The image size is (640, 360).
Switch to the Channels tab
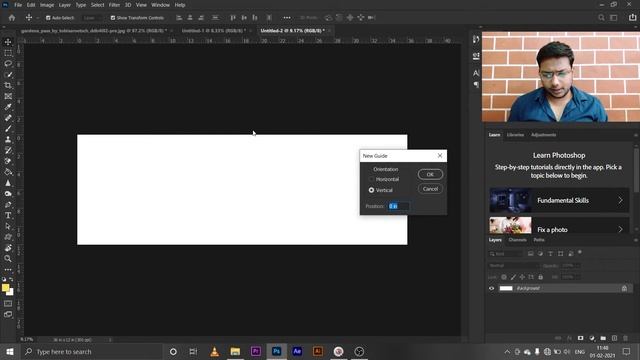tap(518, 240)
